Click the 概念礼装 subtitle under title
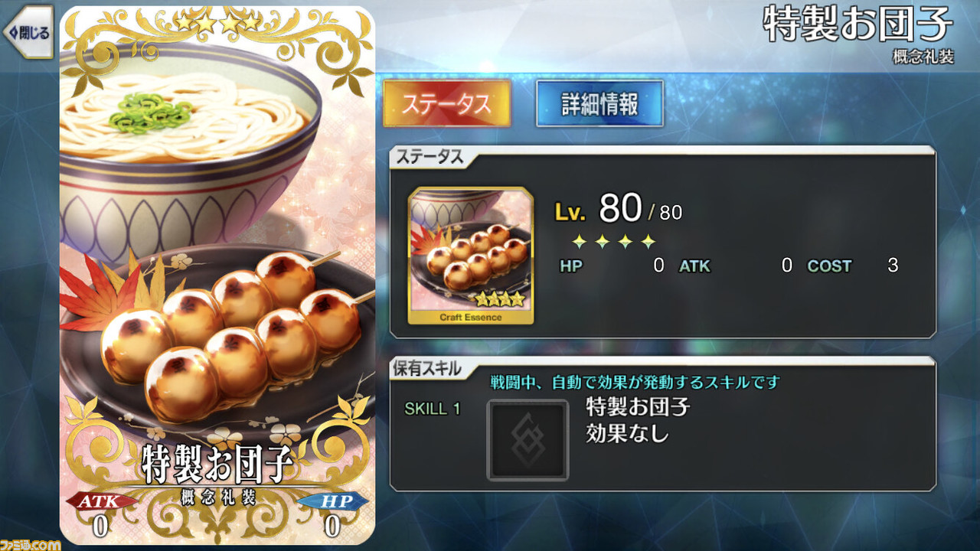This screenshot has height=551, width=980. point(923,57)
